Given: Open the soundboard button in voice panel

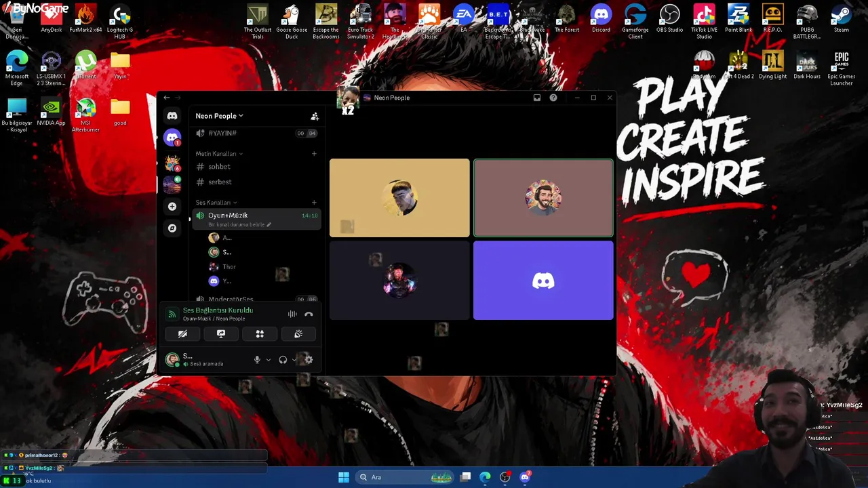Looking at the screenshot, I should click(298, 334).
